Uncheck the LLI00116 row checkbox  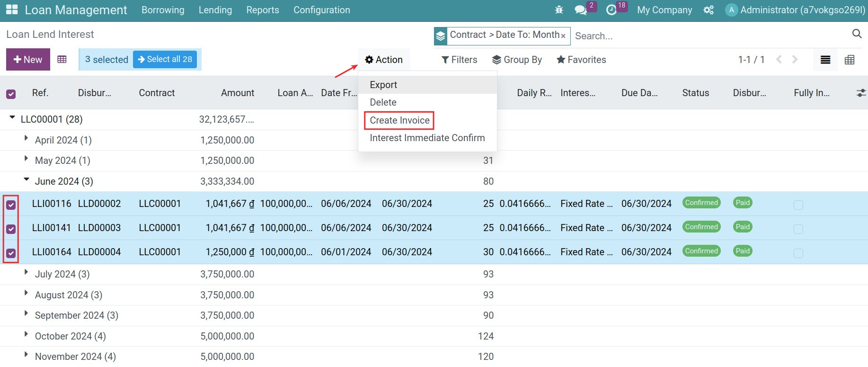point(11,205)
